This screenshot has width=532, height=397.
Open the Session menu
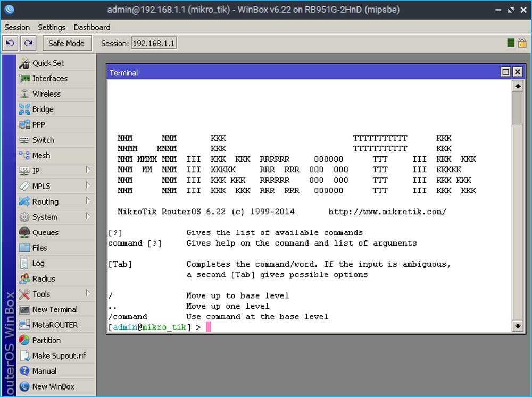[17, 27]
